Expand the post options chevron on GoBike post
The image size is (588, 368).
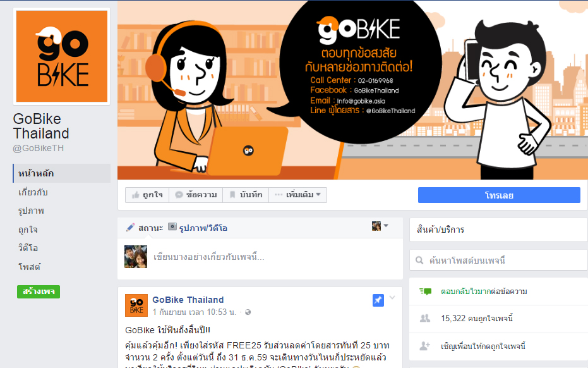click(392, 298)
